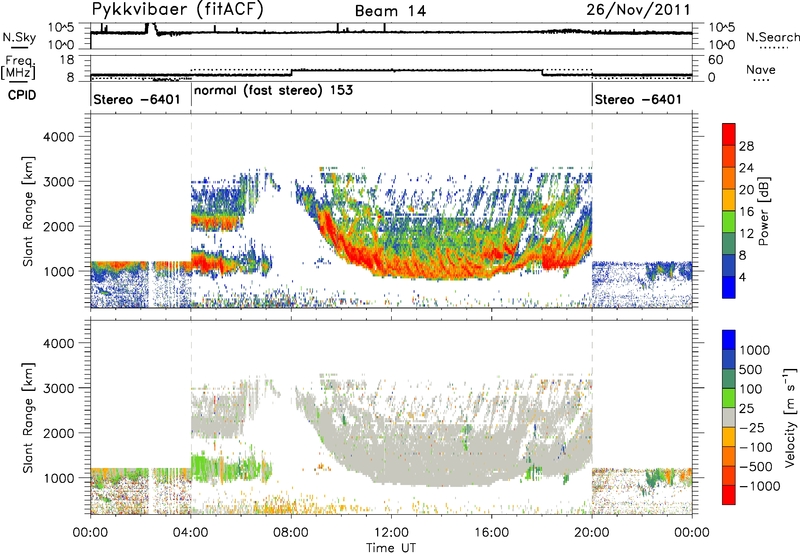This screenshot has height=554, width=800.
Task: Pick the red top segment of the Power colorbar
Action: (x=729, y=135)
